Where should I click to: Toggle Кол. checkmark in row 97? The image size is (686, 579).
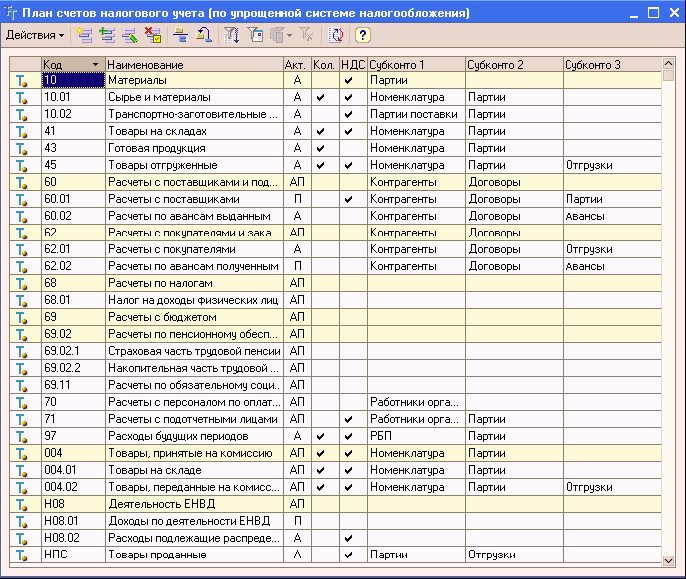320,436
